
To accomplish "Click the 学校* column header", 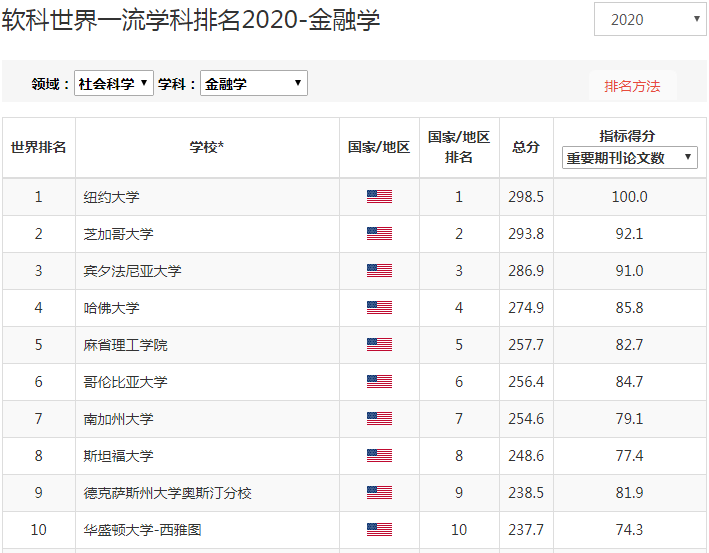I will coord(207,147).
